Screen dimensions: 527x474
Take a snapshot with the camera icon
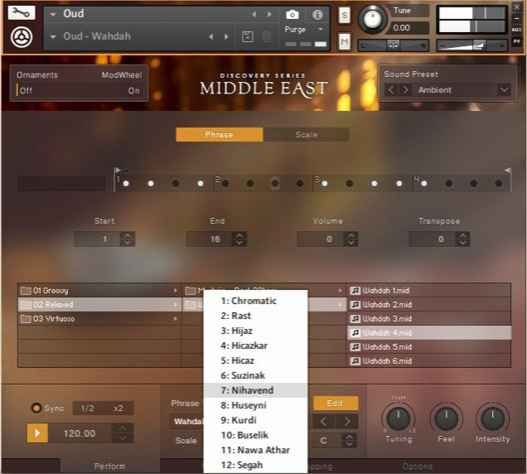tap(292, 14)
